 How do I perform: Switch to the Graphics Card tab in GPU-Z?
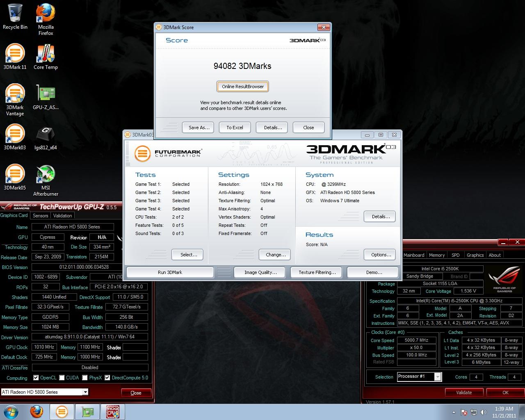(x=14, y=215)
